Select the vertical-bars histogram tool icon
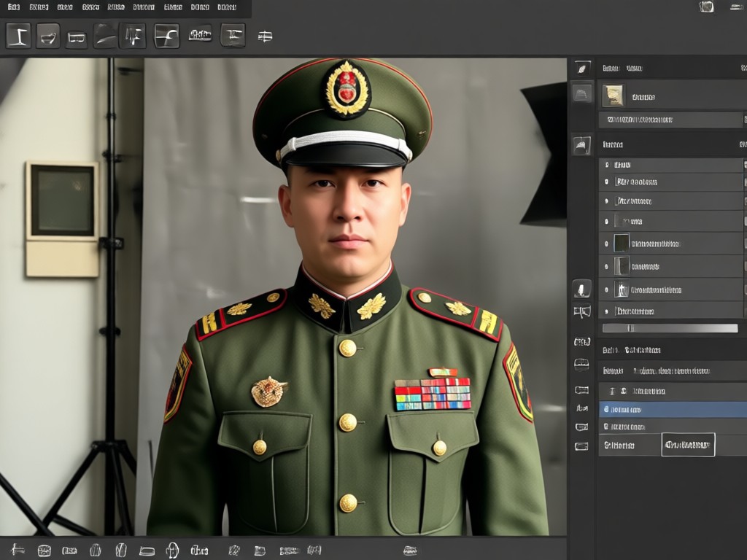747x560 pixels. 133,36
